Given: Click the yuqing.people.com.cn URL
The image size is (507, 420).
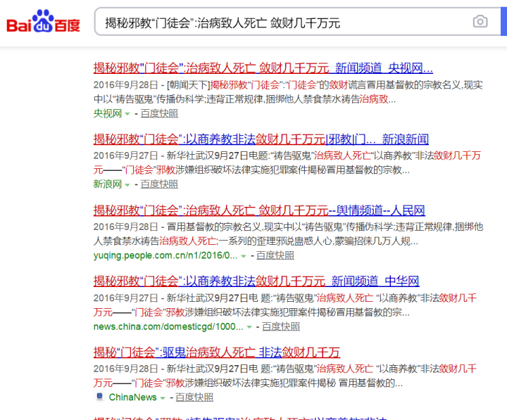Looking at the screenshot, I should pos(165,255).
